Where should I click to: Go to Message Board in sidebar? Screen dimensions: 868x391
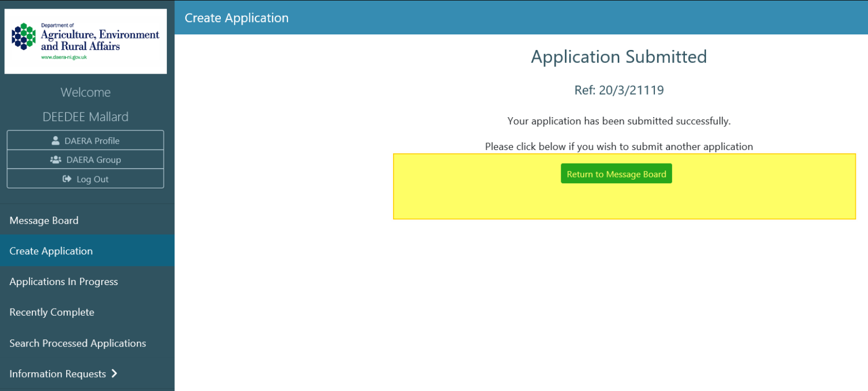pyautogui.click(x=87, y=221)
